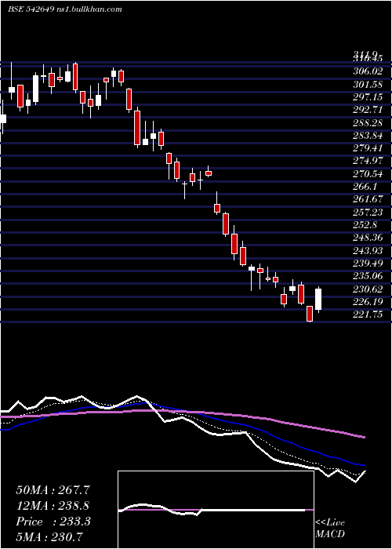Click the '12MA : 238.8' readout
The height and width of the screenshot is (549, 392).
click(53, 506)
